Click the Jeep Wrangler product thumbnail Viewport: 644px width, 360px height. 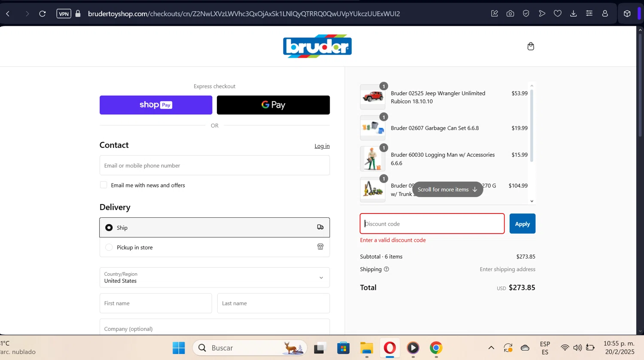[x=372, y=97]
